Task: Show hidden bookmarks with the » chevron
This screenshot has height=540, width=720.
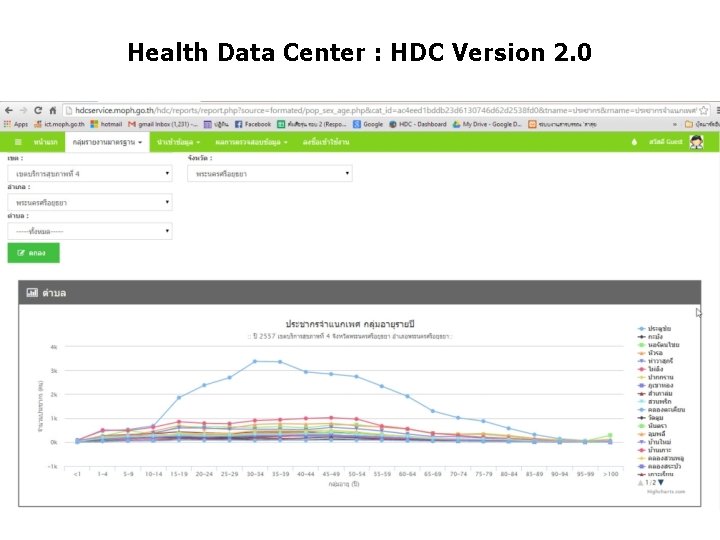Action: 675,124
